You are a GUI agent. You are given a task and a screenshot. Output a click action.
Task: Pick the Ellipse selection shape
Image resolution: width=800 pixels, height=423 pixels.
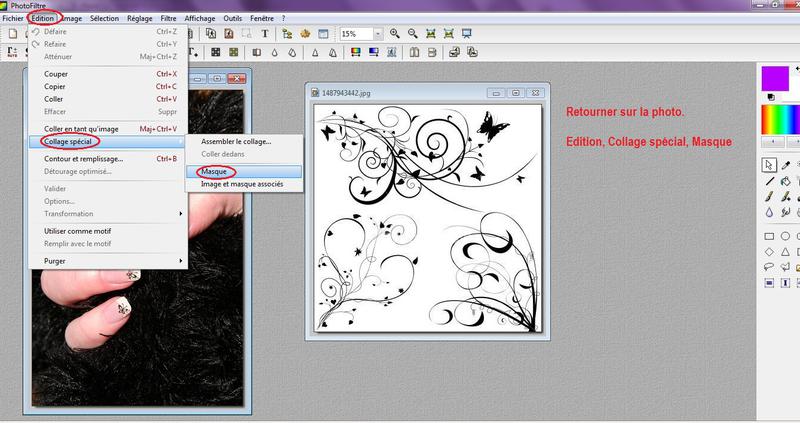tap(787, 235)
